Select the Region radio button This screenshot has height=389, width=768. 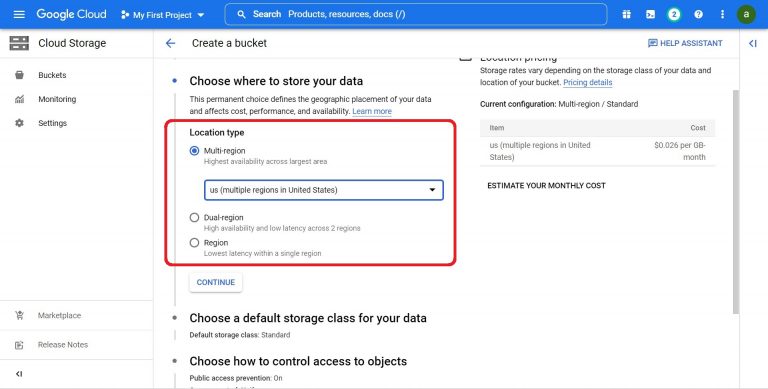tap(194, 243)
